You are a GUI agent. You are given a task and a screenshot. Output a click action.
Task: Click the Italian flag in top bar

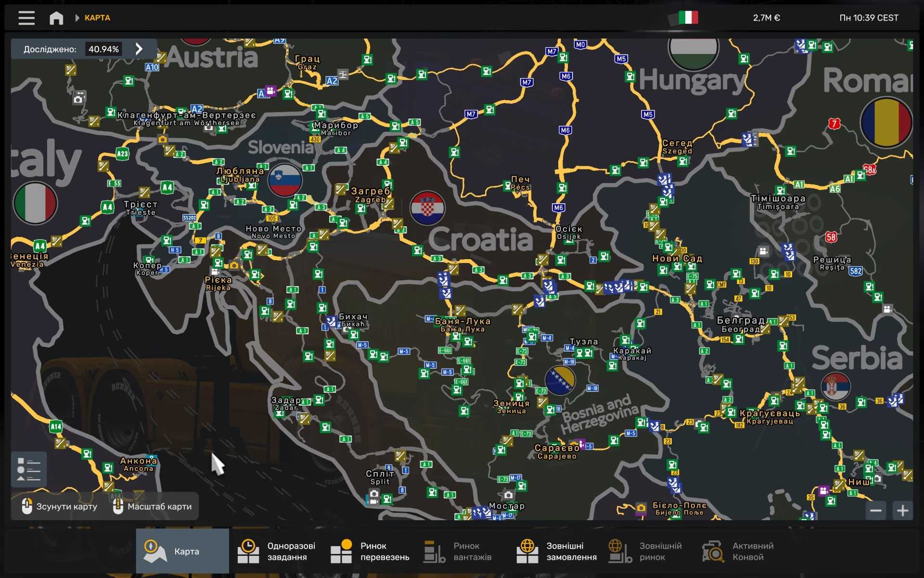pos(688,18)
